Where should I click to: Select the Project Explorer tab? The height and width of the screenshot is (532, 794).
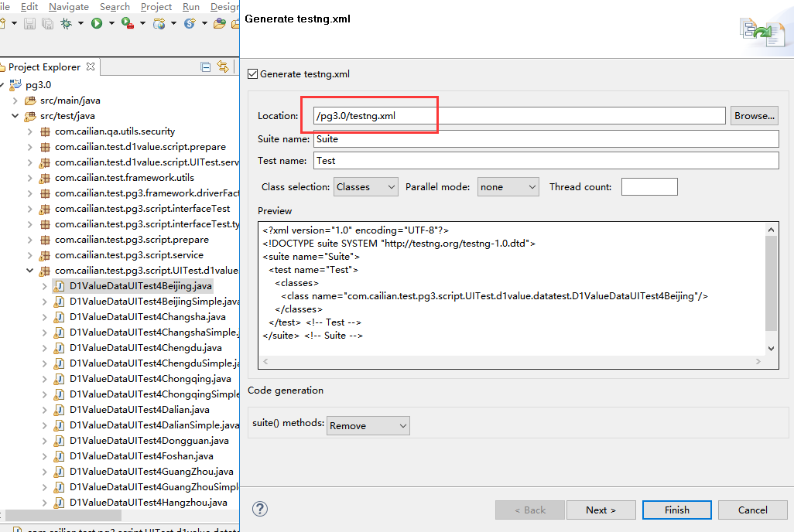pos(44,66)
